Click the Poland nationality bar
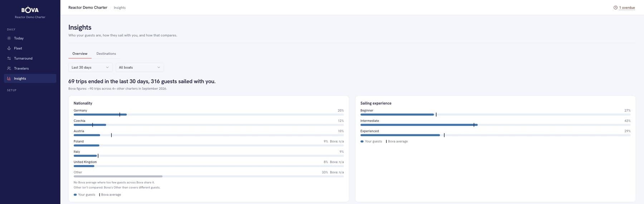The image size is (644, 204). (87, 145)
